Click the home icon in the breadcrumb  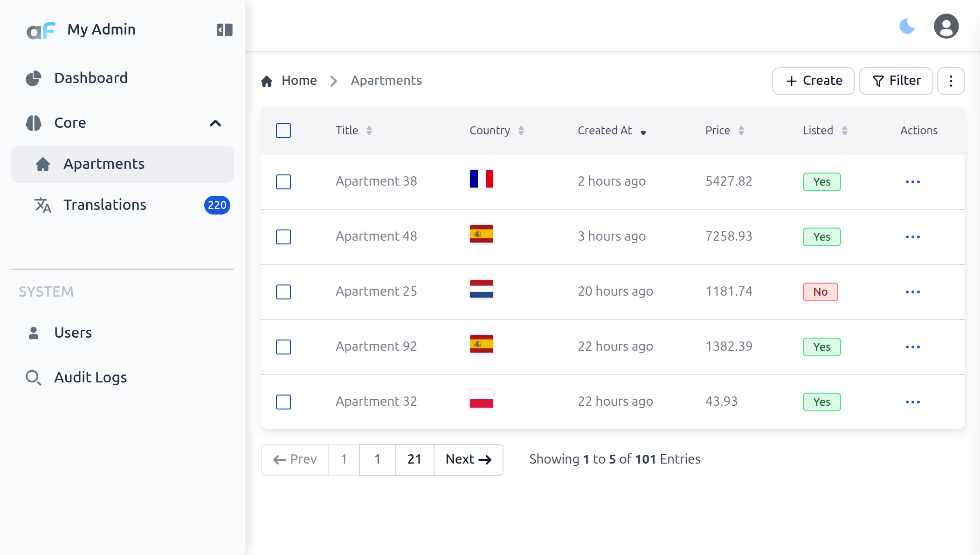267,81
